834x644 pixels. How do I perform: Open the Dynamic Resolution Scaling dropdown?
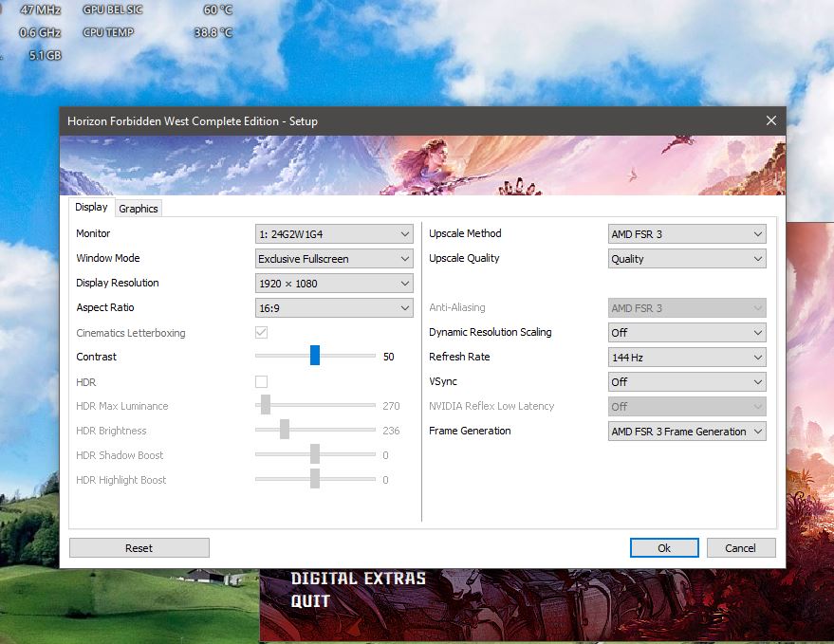pyautogui.click(x=687, y=333)
